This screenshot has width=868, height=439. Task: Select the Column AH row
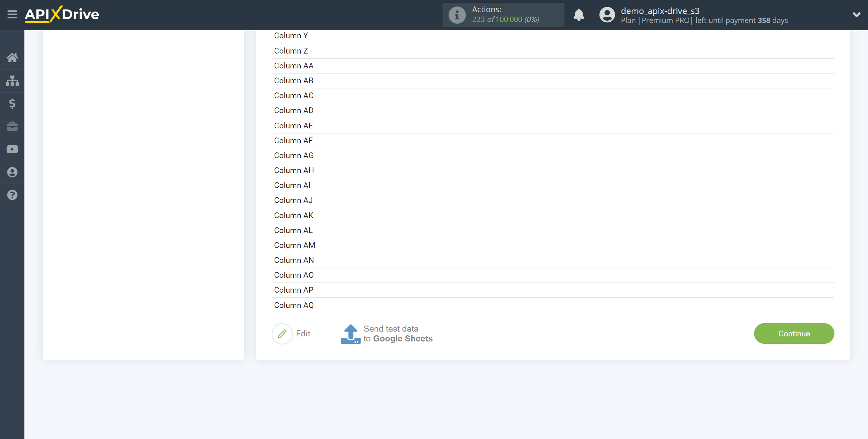coord(553,170)
